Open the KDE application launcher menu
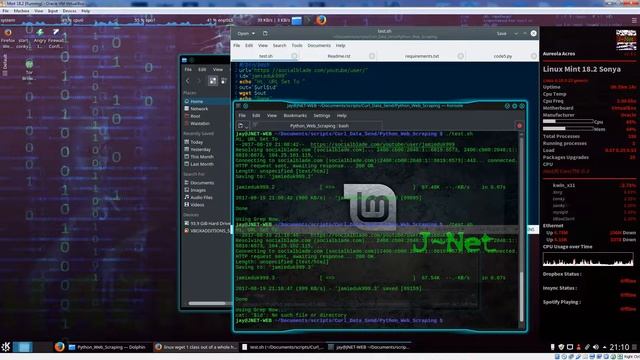Image resolution: width=640 pixels, height=360 pixels. click(6, 347)
